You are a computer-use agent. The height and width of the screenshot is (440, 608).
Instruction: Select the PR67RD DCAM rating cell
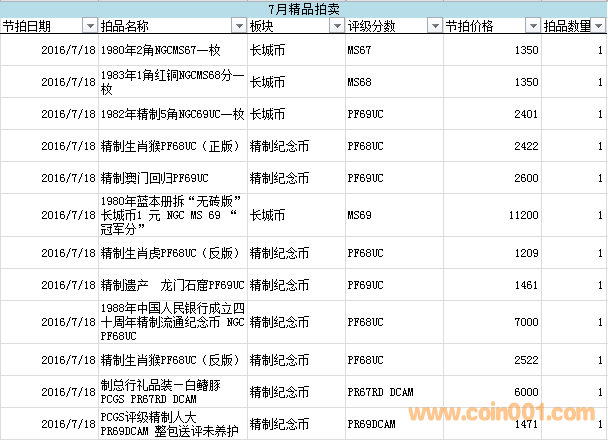tap(393, 391)
